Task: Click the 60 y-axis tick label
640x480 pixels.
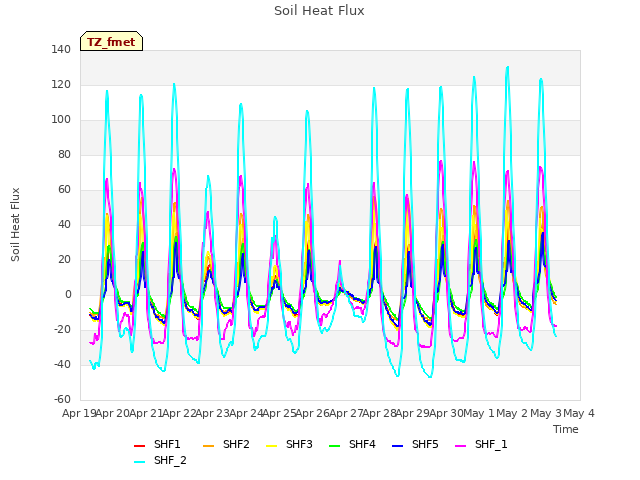Action: click(64, 190)
